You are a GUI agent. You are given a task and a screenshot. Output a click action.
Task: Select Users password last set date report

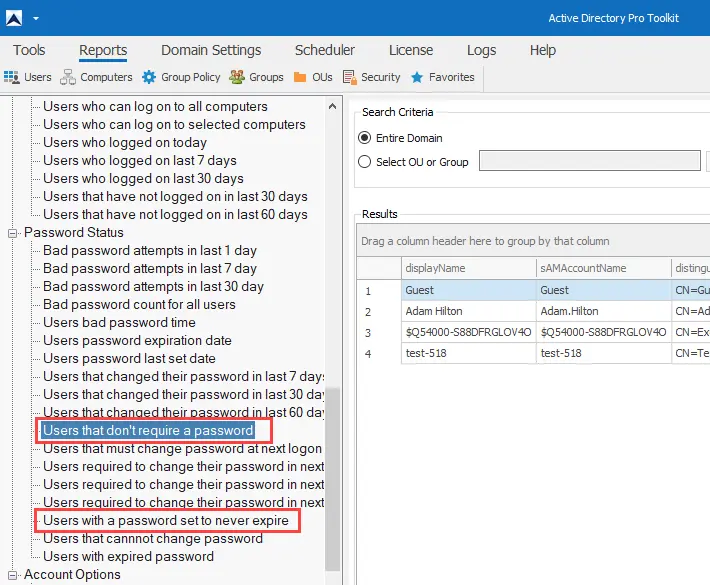click(130, 359)
